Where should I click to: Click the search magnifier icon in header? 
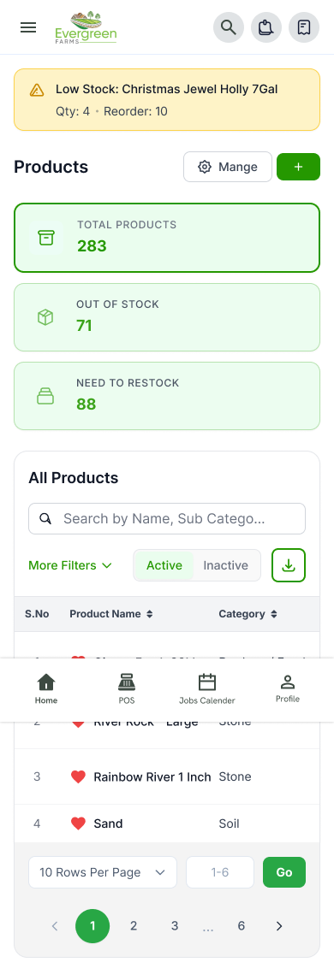229,27
